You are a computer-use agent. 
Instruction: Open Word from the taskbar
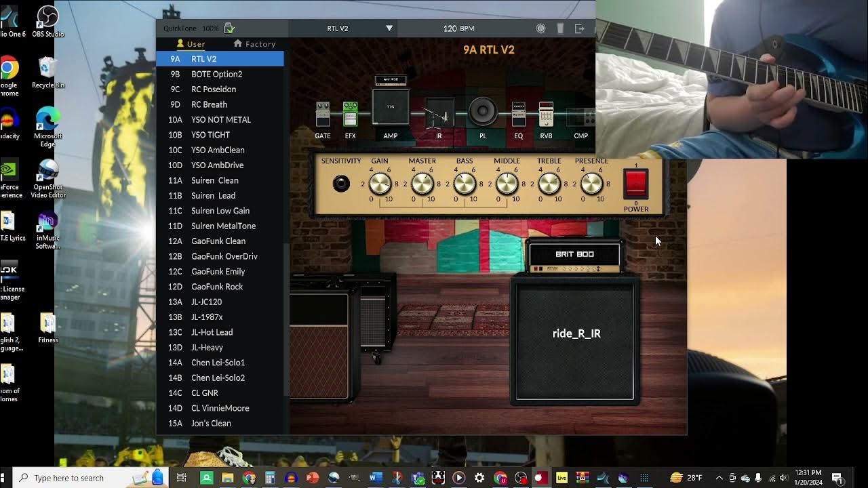click(x=375, y=478)
